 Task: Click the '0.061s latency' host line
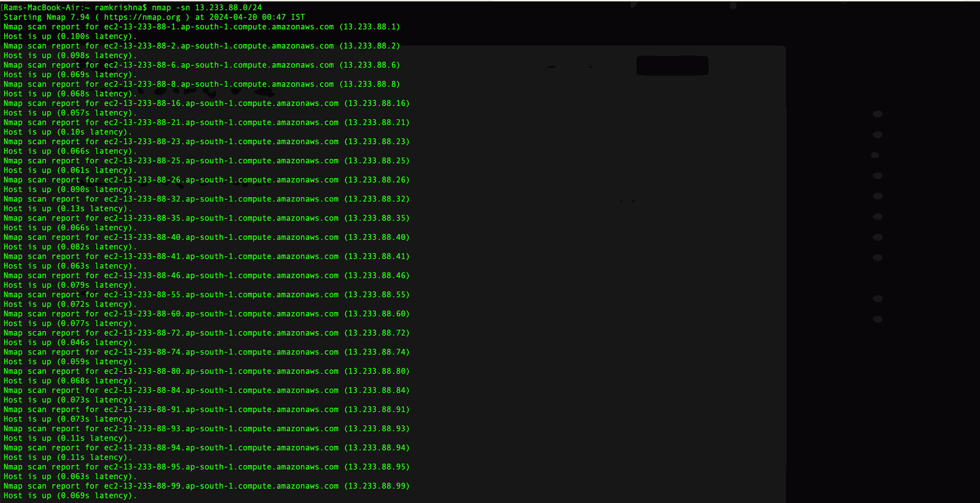point(70,170)
